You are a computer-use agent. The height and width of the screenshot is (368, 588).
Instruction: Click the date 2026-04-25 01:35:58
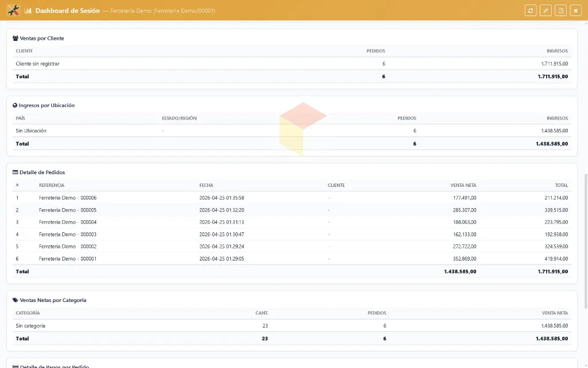222,198
